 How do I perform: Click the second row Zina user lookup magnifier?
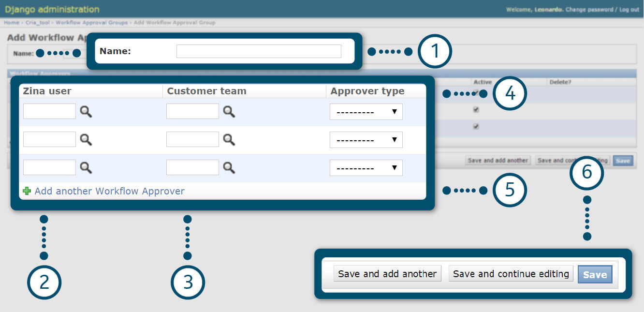(x=86, y=140)
